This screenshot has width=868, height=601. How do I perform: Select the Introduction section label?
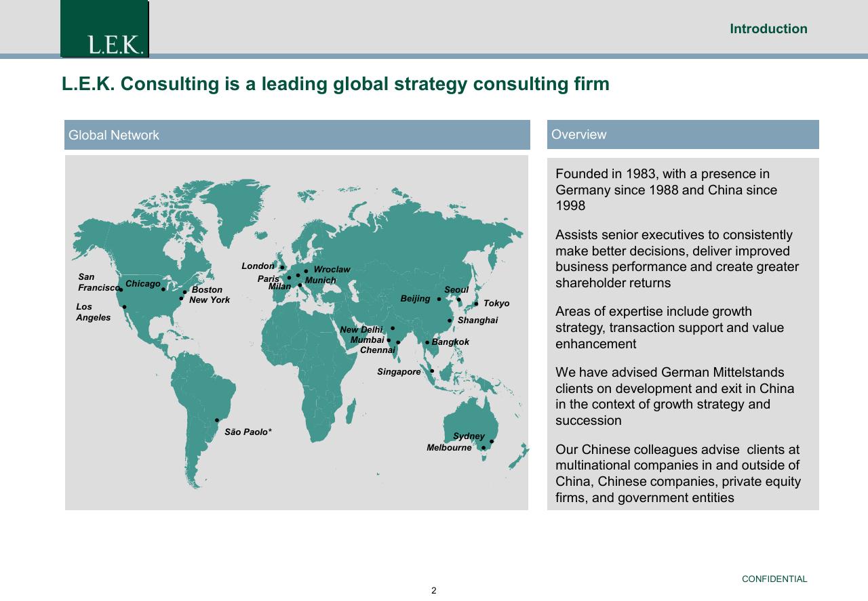[768, 29]
